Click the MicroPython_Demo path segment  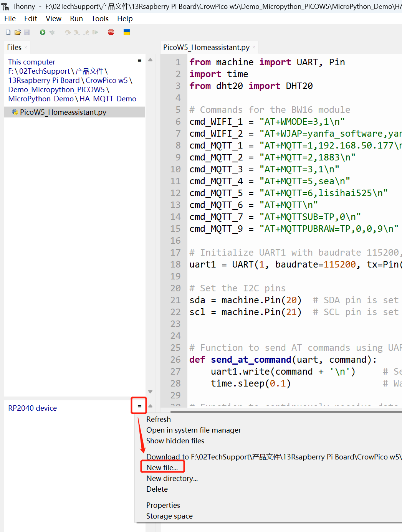pyautogui.click(x=41, y=99)
